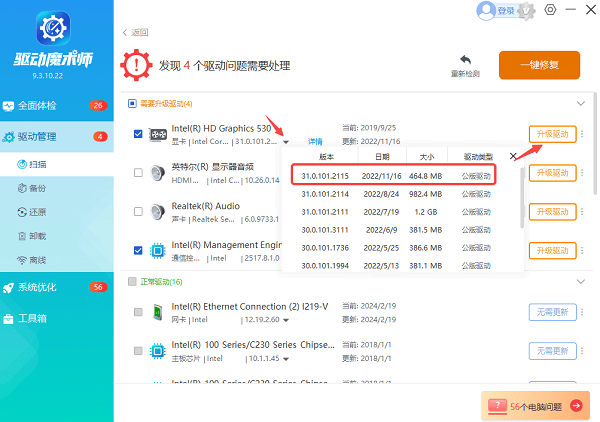Click red arrow icon on 56个电脑问题 banner
This screenshot has width=600, height=422.
point(576,406)
